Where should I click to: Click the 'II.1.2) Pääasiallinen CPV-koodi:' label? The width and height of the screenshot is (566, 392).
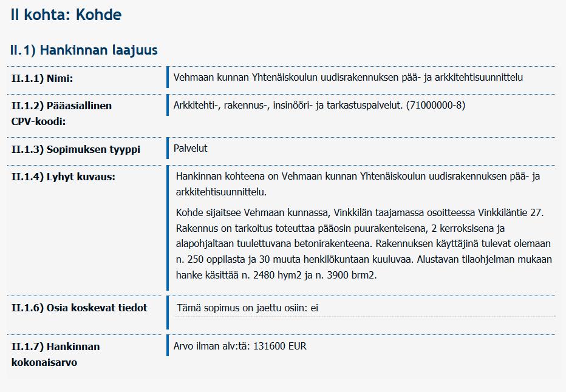(x=61, y=113)
